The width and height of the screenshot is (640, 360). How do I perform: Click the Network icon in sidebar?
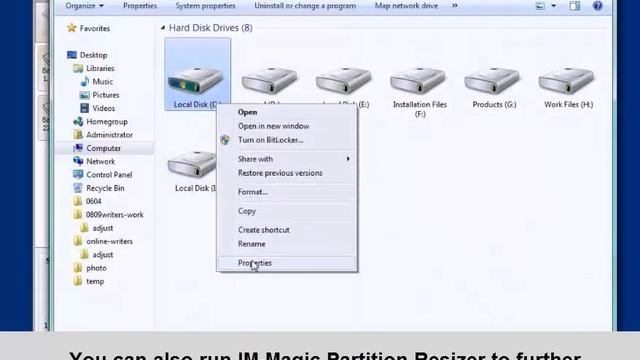click(78, 161)
